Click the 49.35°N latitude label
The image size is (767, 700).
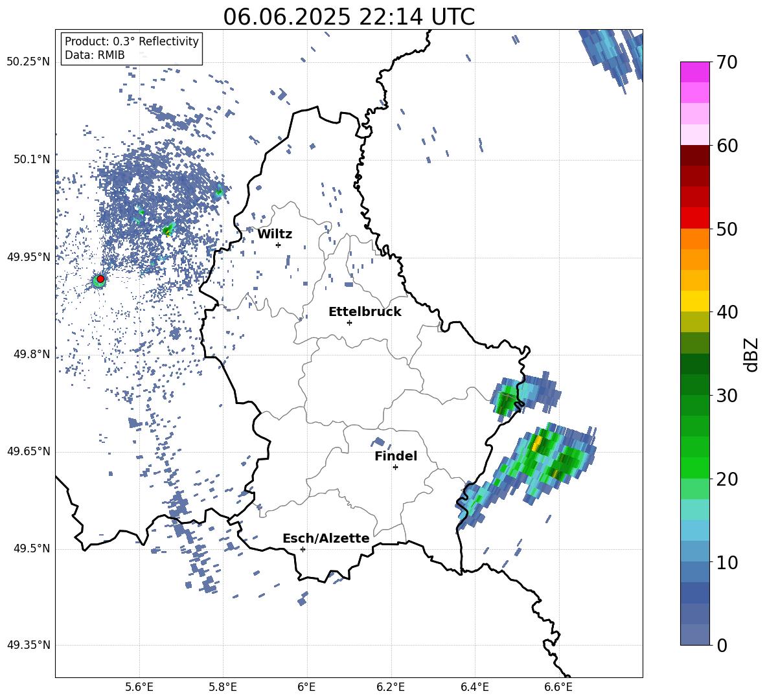tap(29, 645)
